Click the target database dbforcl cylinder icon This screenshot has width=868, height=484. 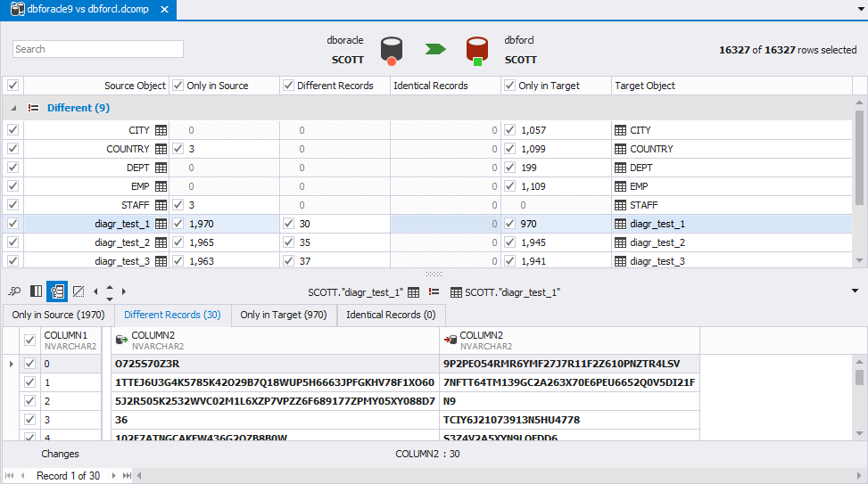point(478,50)
